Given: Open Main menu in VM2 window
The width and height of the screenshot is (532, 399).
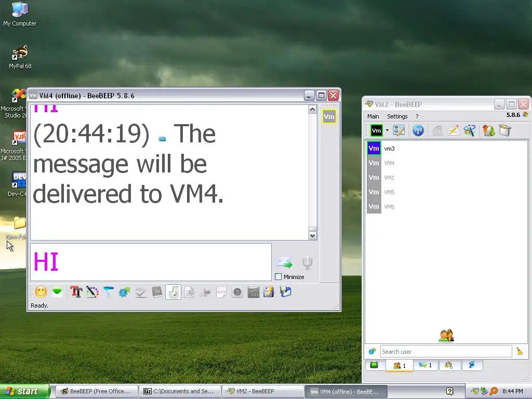Looking at the screenshot, I should coord(373,116).
